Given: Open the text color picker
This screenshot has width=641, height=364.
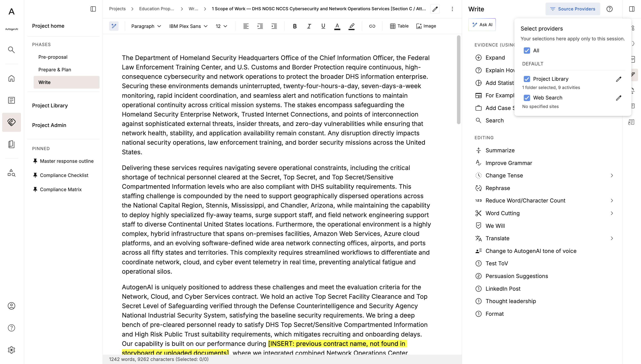Looking at the screenshot, I should [337, 26].
